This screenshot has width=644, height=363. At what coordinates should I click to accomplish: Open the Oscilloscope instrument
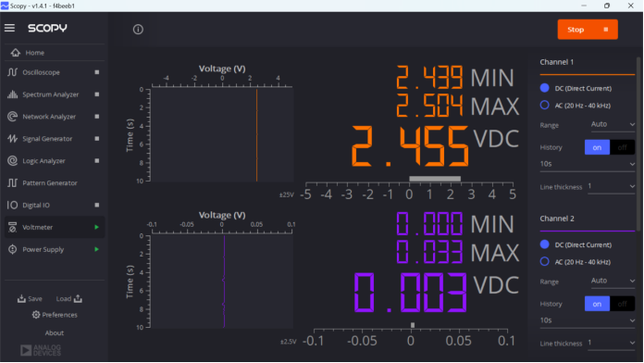pyautogui.click(x=55, y=72)
